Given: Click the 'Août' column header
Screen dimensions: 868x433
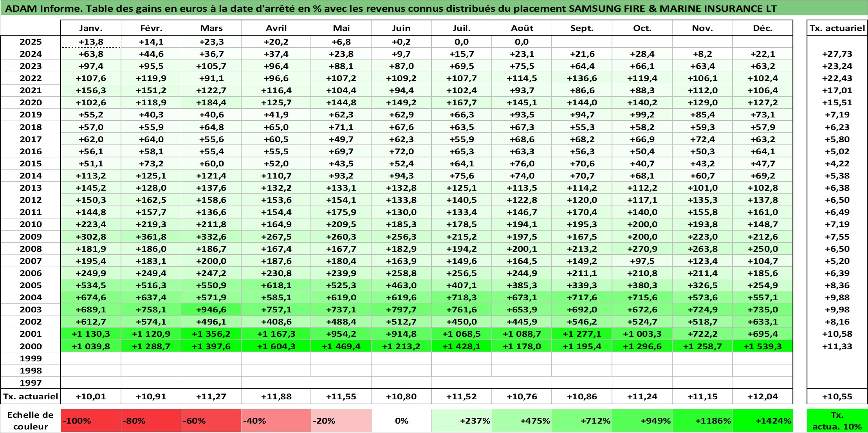Looking at the screenshot, I should pyautogui.click(x=522, y=28).
